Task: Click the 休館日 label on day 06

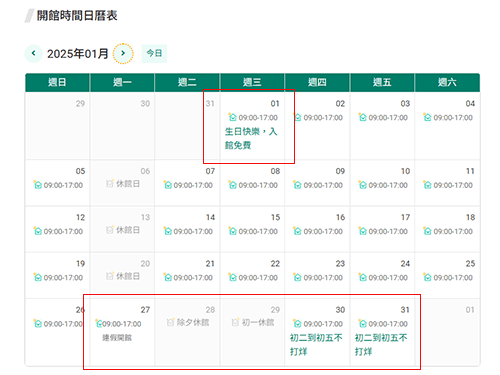Action: pyautogui.click(x=128, y=184)
